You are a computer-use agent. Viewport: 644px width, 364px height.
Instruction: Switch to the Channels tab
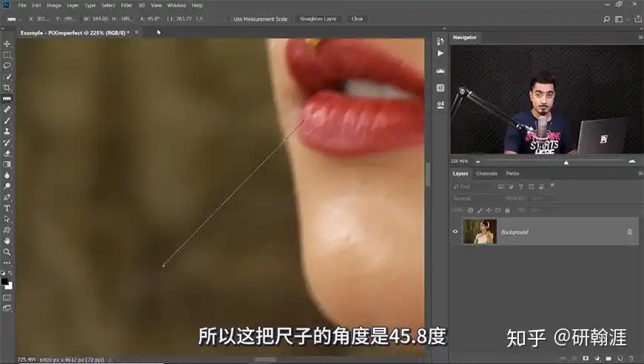(486, 174)
